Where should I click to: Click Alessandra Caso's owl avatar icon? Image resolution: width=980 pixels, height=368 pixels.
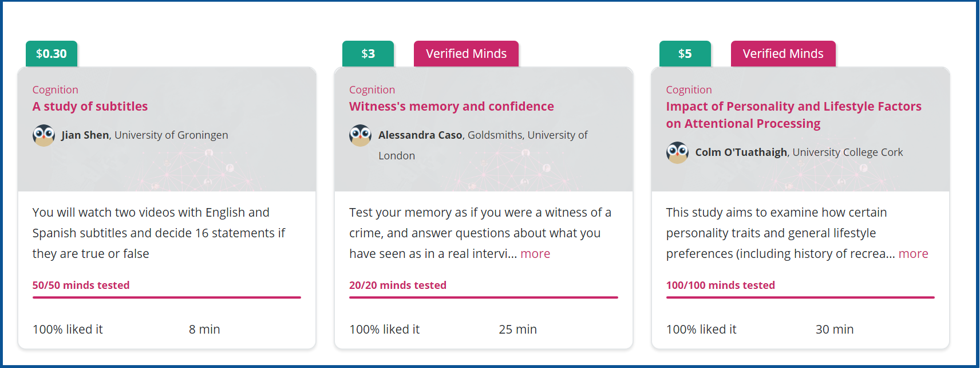point(361,135)
